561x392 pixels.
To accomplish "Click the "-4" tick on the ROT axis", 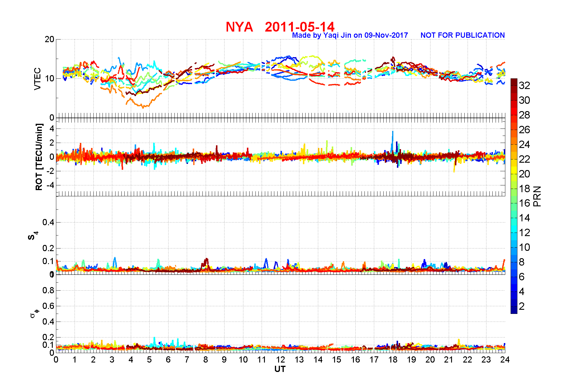I will tap(51, 185).
